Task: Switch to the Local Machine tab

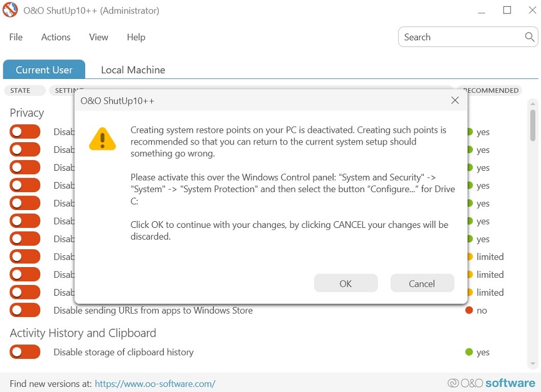Action: point(133,69)
